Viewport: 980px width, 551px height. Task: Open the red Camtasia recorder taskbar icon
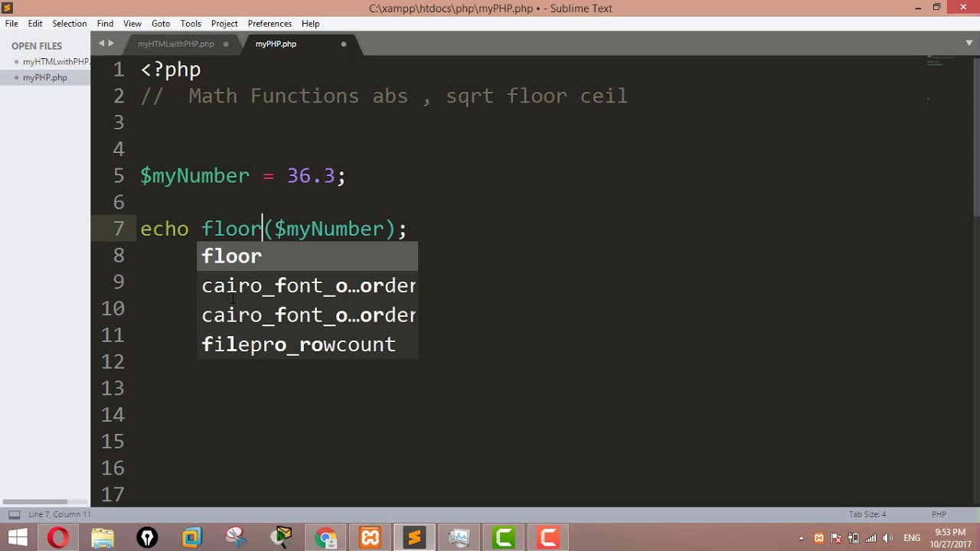point(548,537)
